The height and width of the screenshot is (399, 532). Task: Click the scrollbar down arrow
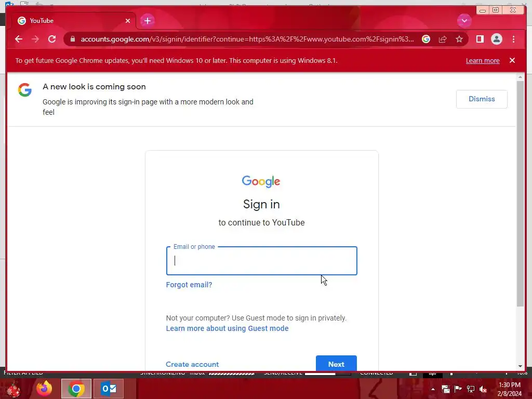click(x=520, y=366)
